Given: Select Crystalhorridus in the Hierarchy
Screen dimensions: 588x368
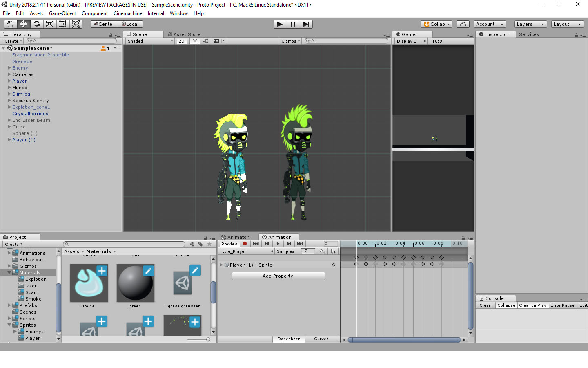Looking at the screenshot, I should coord(30,114).
